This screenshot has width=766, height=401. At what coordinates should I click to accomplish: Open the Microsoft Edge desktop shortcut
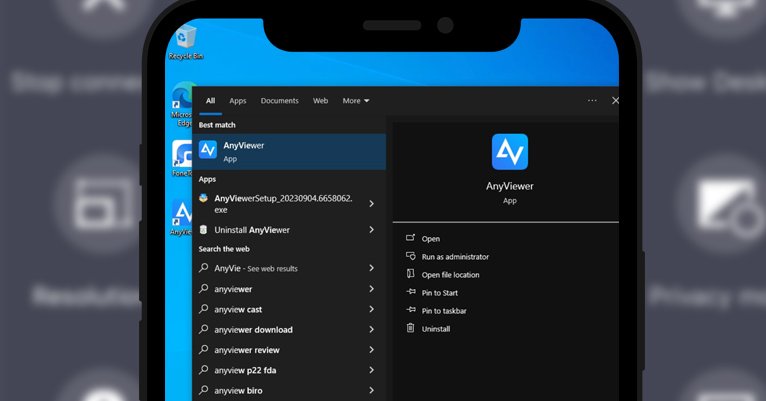(x=183, y=105)
